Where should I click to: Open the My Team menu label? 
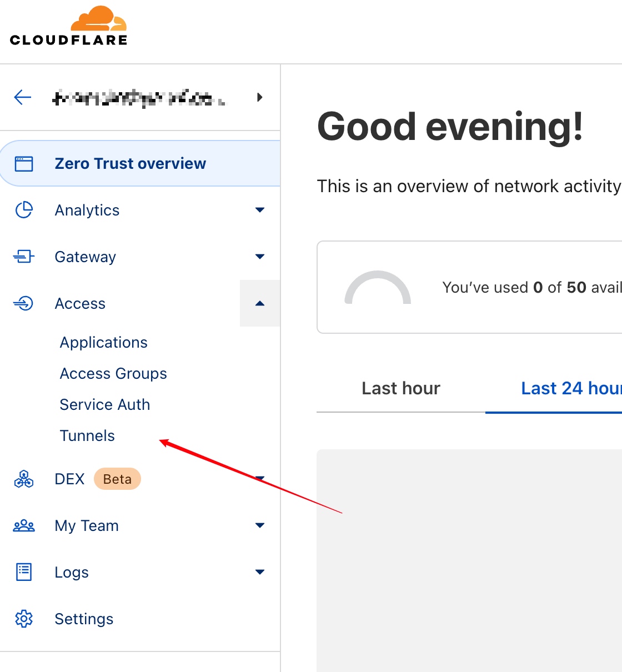(x=87, y=526)
